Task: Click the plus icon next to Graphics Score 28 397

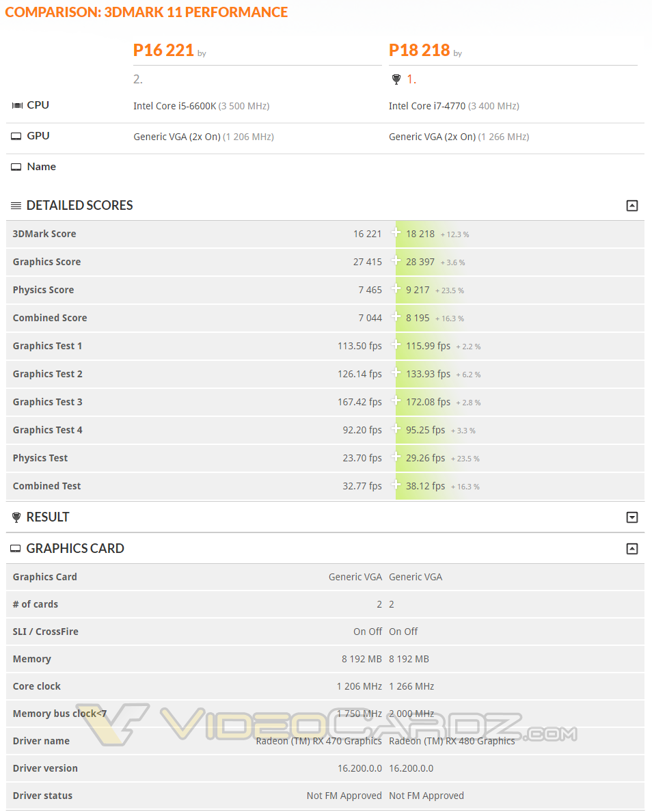Action: (x=396, y=260)
